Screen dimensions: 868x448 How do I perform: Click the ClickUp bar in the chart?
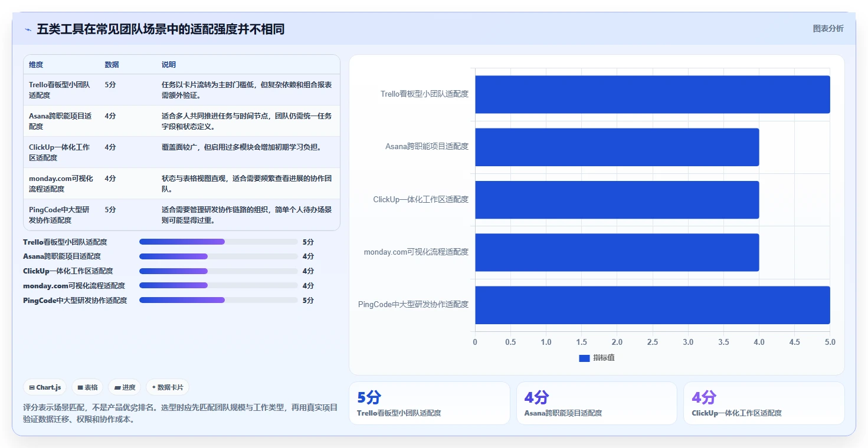[x=617, y=199]
